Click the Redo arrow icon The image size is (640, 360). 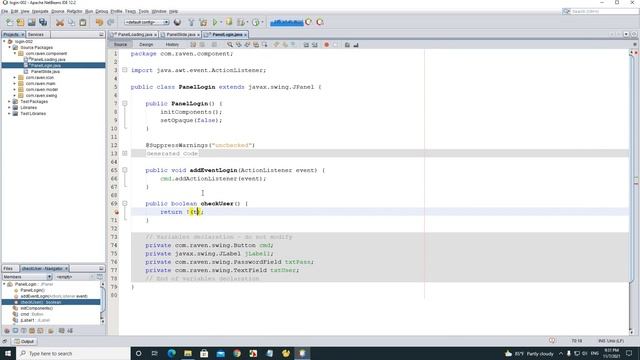pos(111,22)
